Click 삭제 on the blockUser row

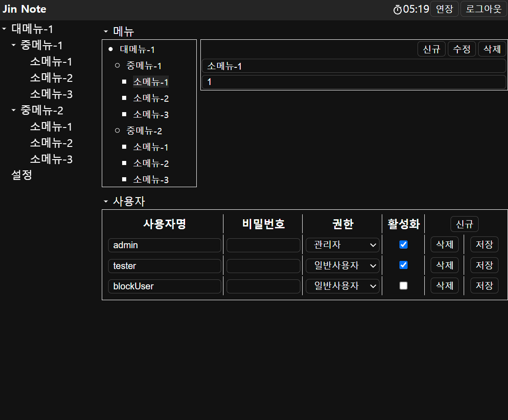click(444, 285)
